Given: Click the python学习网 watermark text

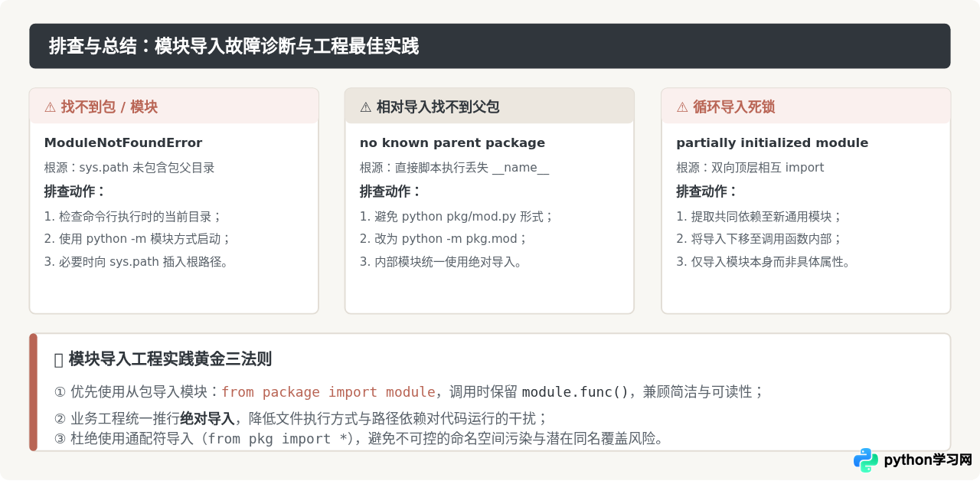Looking at the screenshot, I should [x=928, y=460].
